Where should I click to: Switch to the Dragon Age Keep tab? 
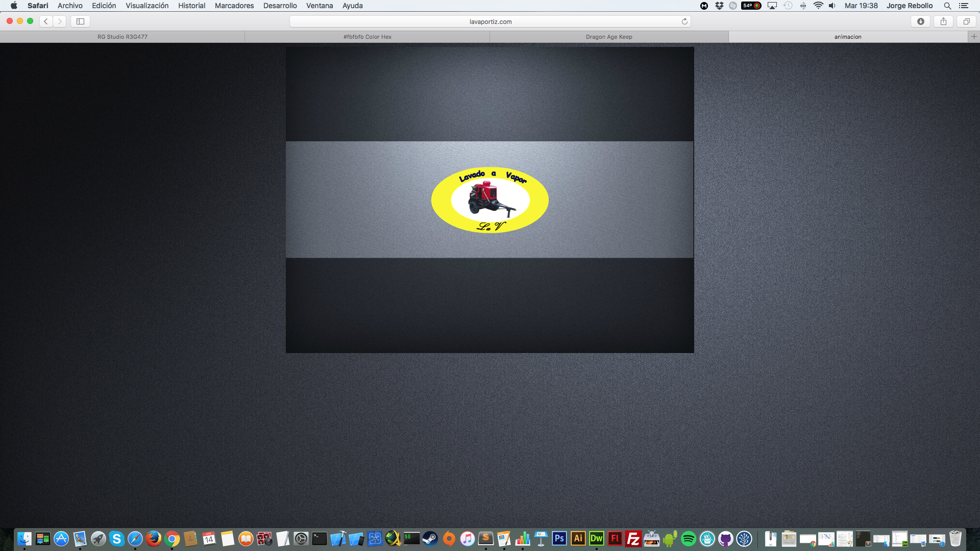coord(609,37)
